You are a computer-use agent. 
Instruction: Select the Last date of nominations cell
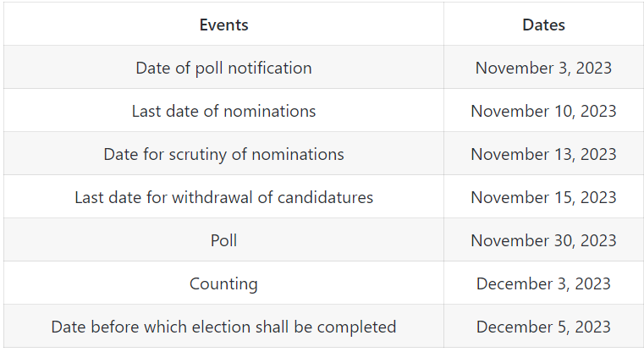coord(223,111)
